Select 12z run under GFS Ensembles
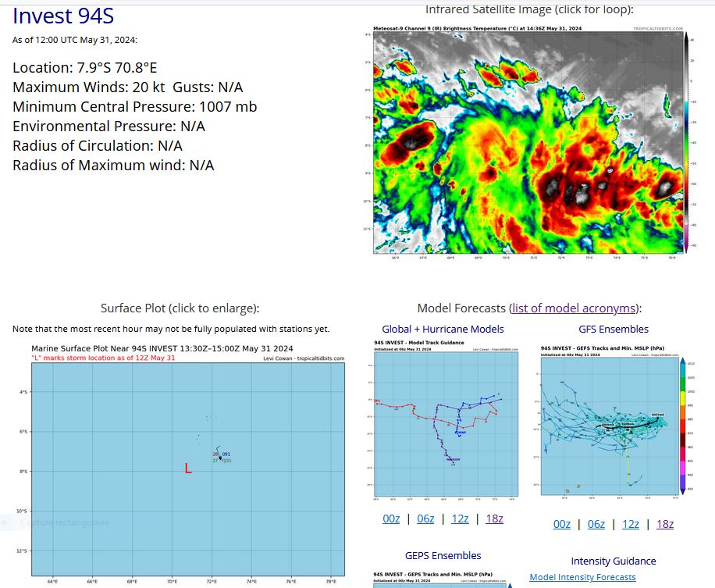 pyautogui.click(x=630, y=524)
